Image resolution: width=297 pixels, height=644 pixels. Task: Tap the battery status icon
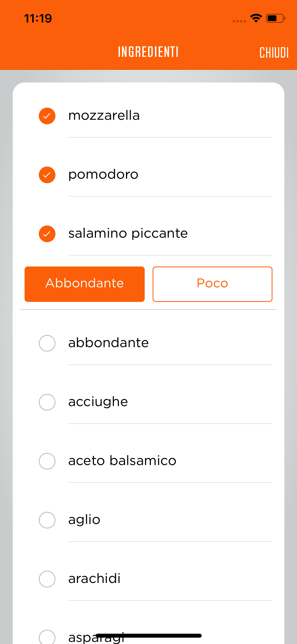tap(275, 18)
